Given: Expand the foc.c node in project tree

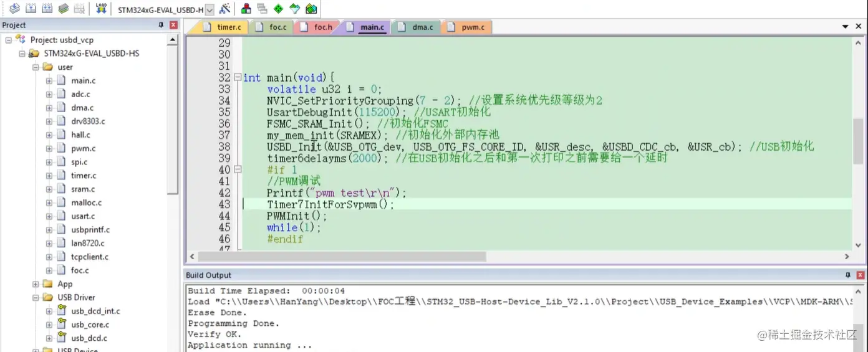Looking at the screenshot, I should (49, 270).
